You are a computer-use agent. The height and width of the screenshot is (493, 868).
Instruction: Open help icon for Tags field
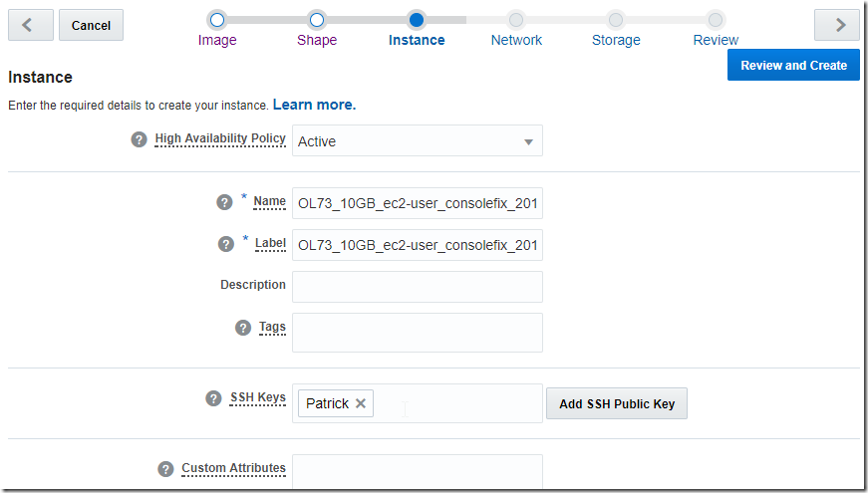243,328
